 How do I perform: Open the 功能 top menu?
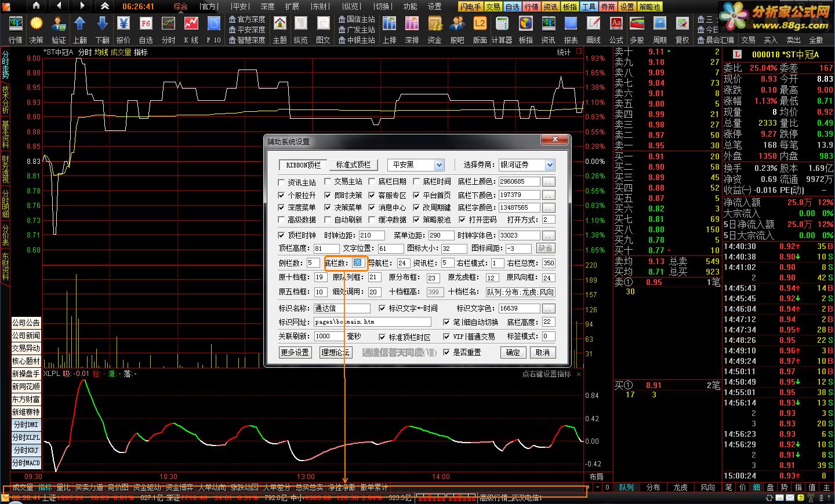[410, 6]
